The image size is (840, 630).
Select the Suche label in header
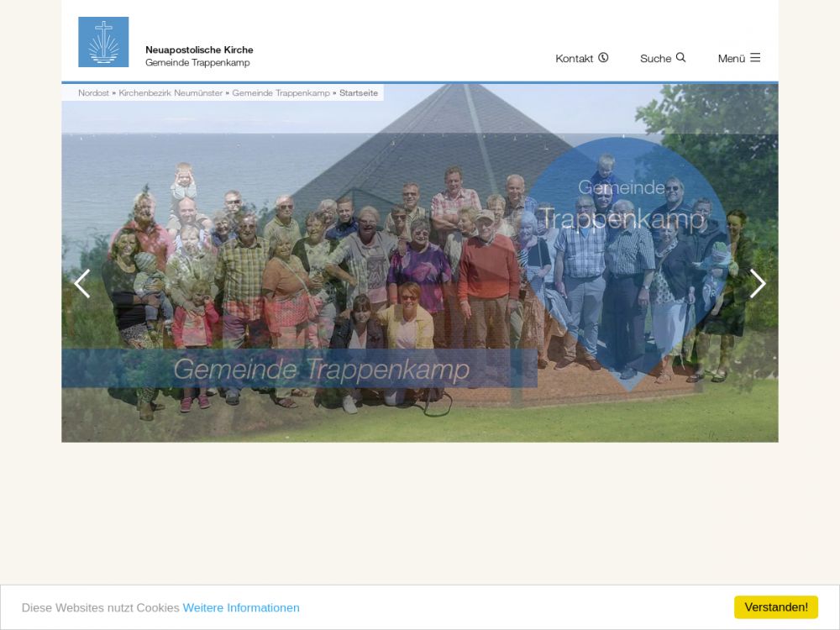coord(655,59)
